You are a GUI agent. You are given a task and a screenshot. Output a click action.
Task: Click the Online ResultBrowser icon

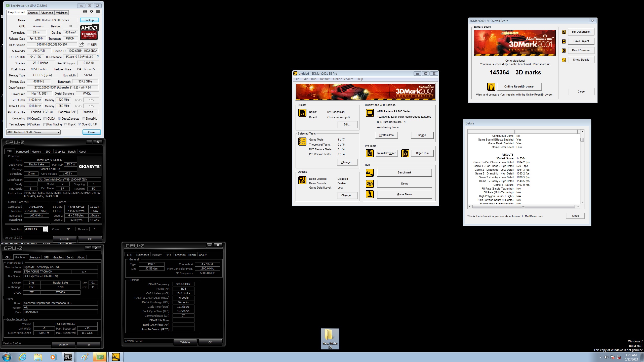tap(491, 86)
